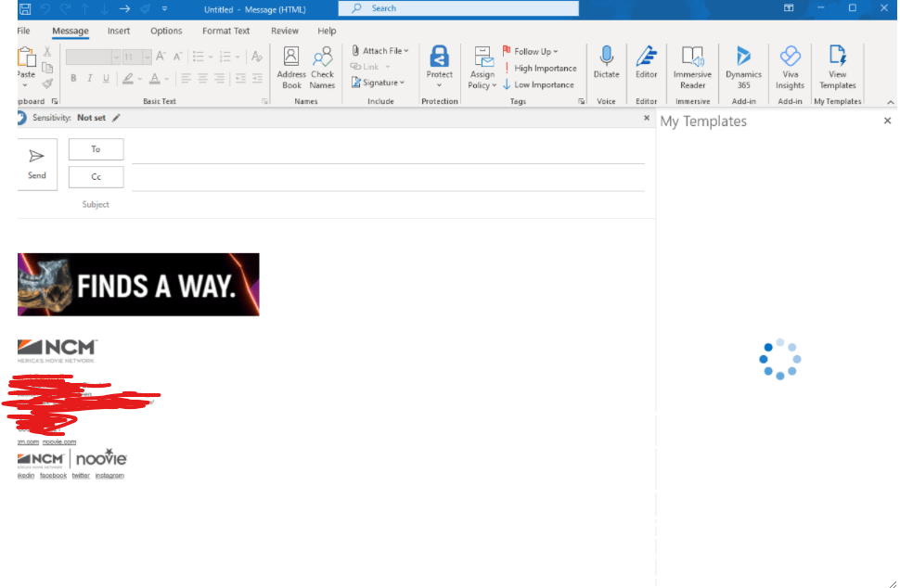Copy selection using the copy icon
The width and height of the screenshot is (900, 588).
[x=47, y=69]
